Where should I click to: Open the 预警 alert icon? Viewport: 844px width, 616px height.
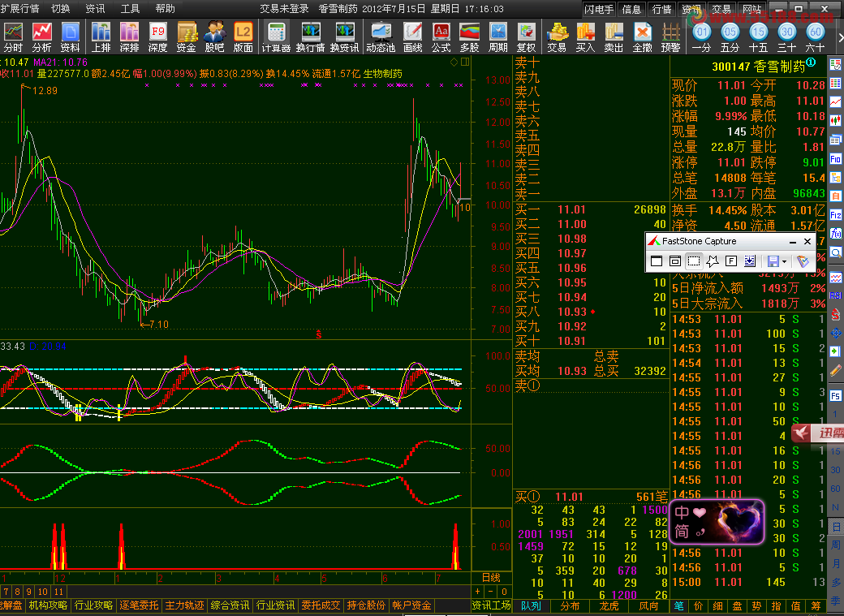(x=670, y=37)
